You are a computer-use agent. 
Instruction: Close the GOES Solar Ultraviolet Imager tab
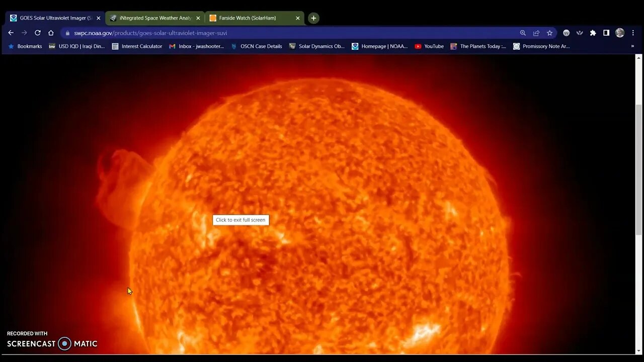[x=98, y=18]
